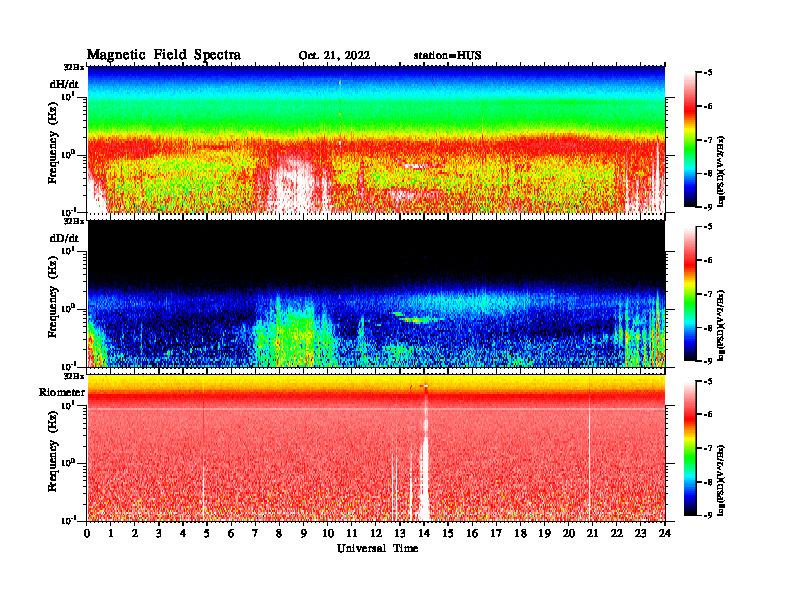Click the hour "12" tick label
Viewport: 792px width, 612px height.
pyautogui.click(x=376, y=534)
